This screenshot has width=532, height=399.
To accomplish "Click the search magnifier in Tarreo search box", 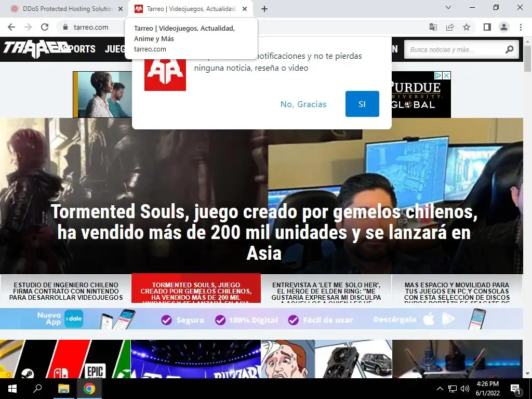I will (509, 49).
